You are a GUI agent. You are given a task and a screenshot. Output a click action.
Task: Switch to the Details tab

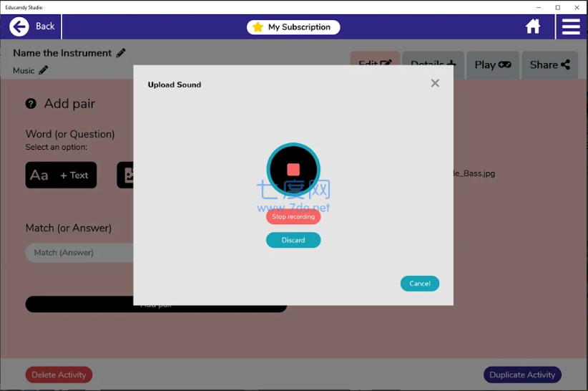pyautogui.click(x=433, y=65)
